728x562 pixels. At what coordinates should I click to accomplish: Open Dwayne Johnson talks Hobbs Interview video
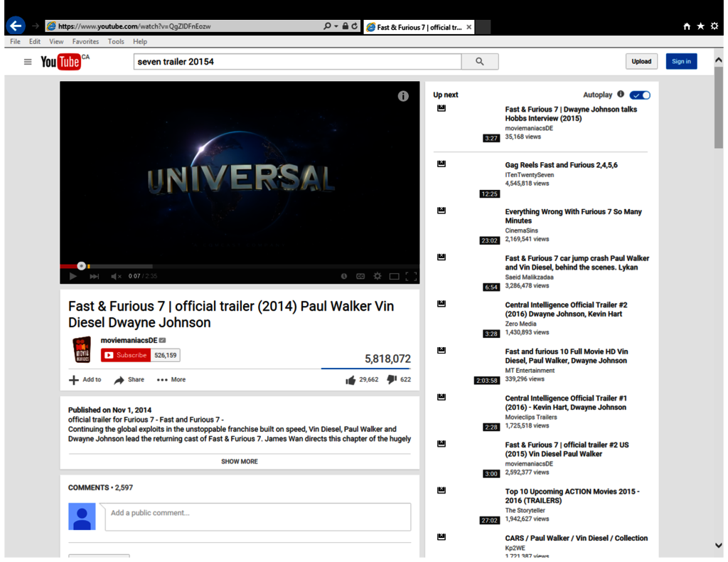571,114
